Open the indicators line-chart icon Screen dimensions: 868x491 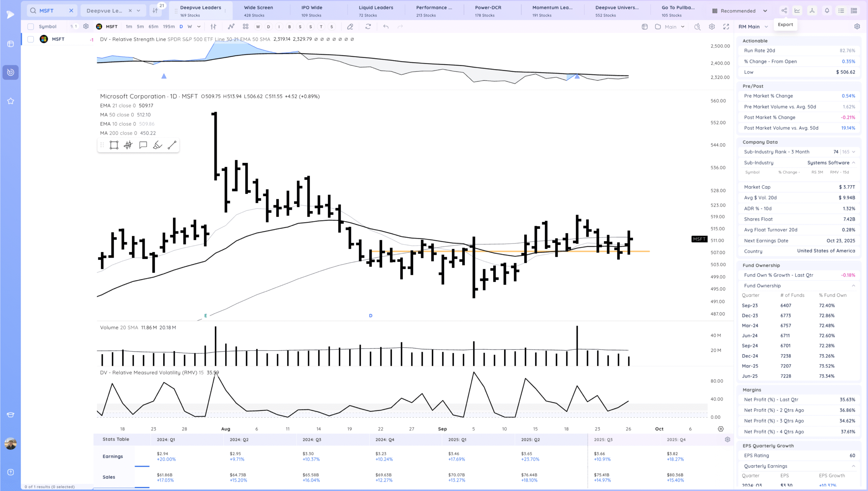pos(231,26)
